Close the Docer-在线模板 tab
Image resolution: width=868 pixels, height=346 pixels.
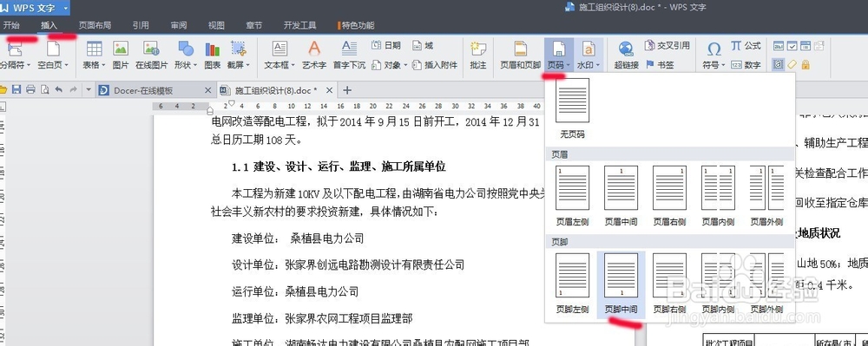pyautogui.click(x=207, y=90)
